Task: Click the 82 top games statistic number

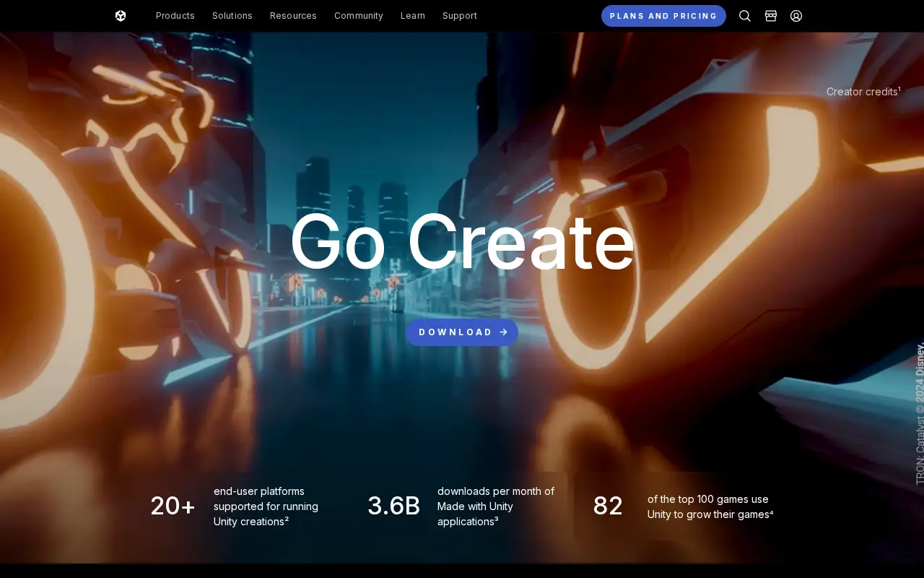Action: coord(608,506)
